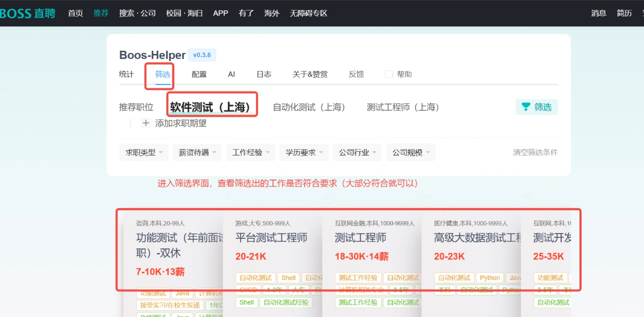Open the 薪资待遇 dropdown

click(x=197, y=152)
